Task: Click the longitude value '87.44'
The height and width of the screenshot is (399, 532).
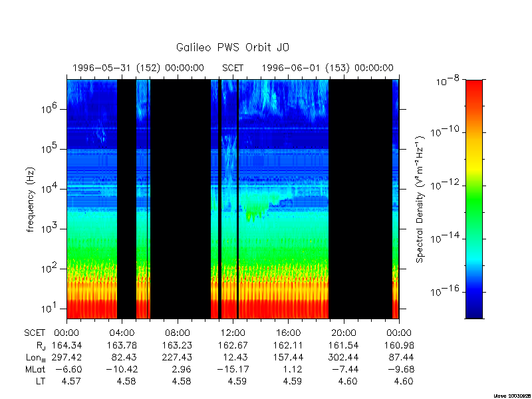Action: click(402, 357)
